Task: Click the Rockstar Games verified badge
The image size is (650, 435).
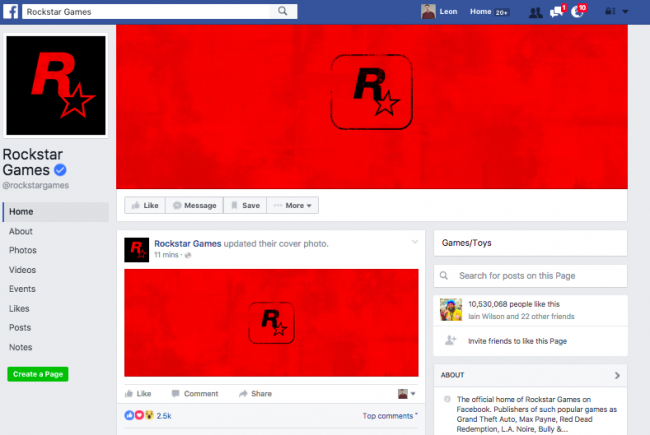Action: point(60,170)
